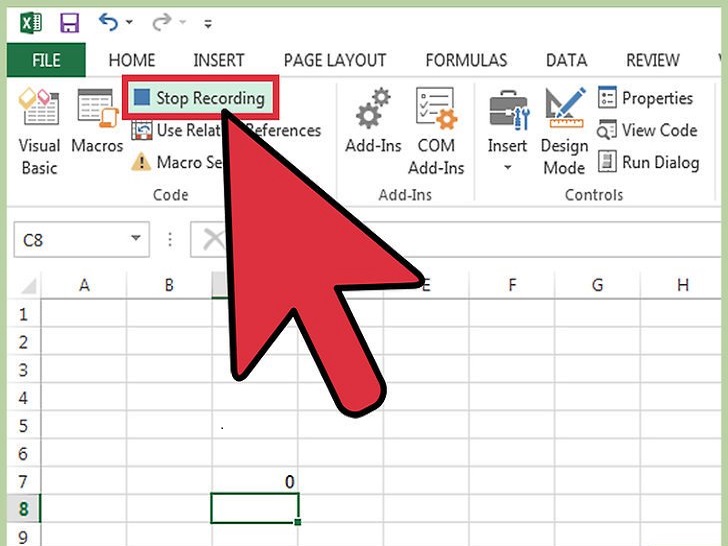Switch to the HOME tab
The height and width of the screenshot is (546, 728).
[x=132, y=60]
